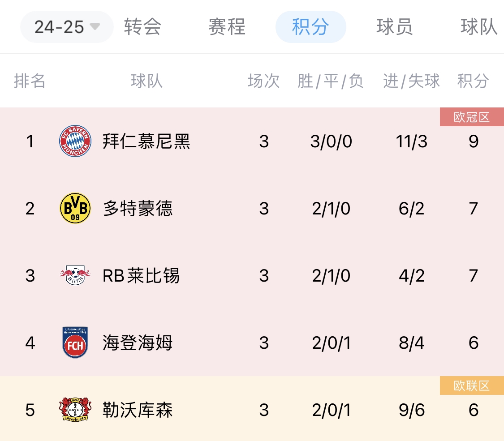
Task: Tap the Heidenheim FCH crest
Action: tap(75, 343)
